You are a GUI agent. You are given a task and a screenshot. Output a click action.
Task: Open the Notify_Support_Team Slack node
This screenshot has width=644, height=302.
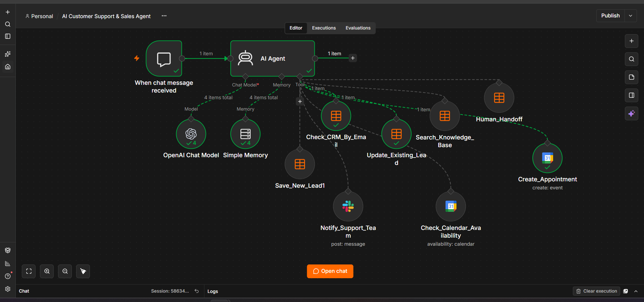click(x=348, y=206)
